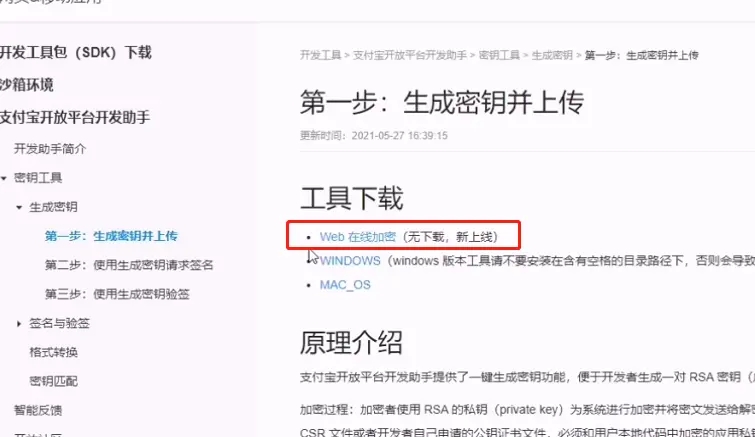Go to 生成密钥 breadcrumb
755x437 pixels.
click(x=552, y=55)
